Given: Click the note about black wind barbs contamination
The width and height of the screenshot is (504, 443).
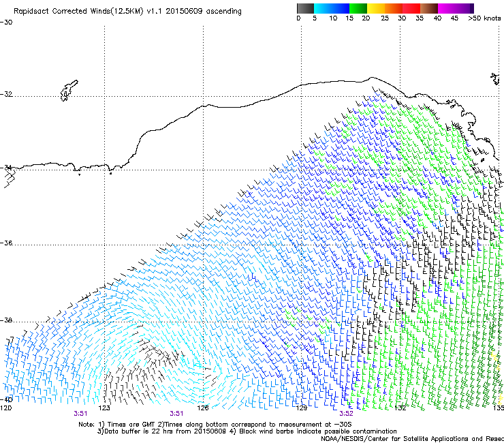Looking at the screenshot, I should coord(313,431).
